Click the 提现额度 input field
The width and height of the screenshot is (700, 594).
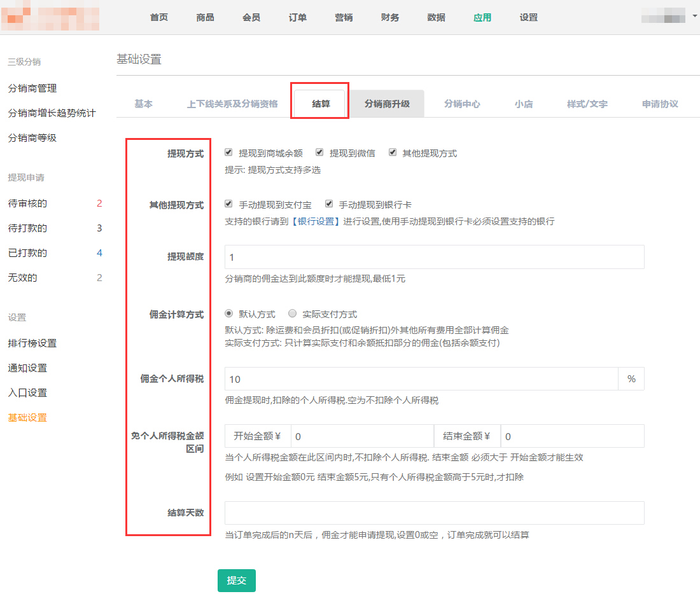point(434,257)
